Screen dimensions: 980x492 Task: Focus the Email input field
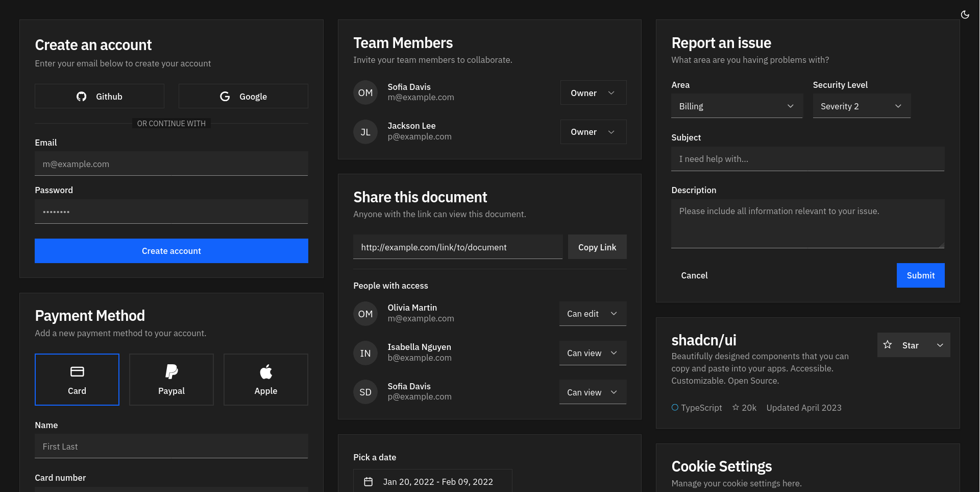(x=171, y=163)
